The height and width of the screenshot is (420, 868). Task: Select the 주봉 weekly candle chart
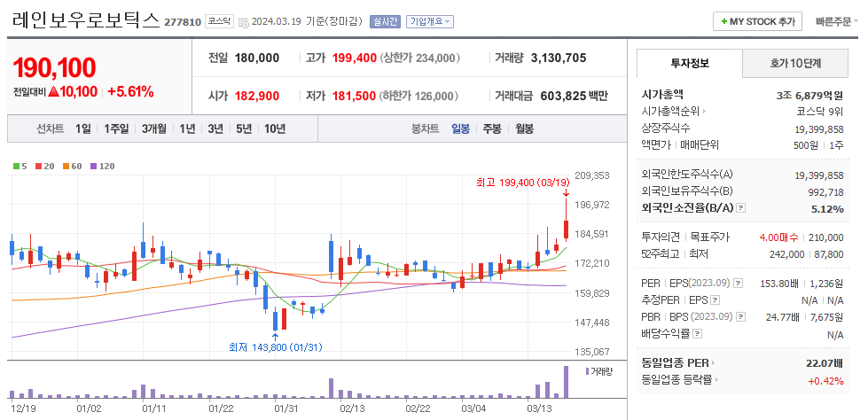pyautogui.click(x=492, y=129)
